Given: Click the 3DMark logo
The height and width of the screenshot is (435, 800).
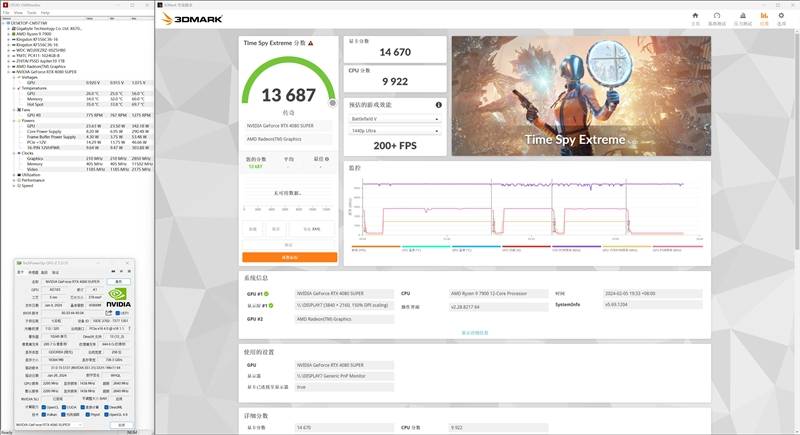Looking at the screenshot, I should (x=192, y=19).
